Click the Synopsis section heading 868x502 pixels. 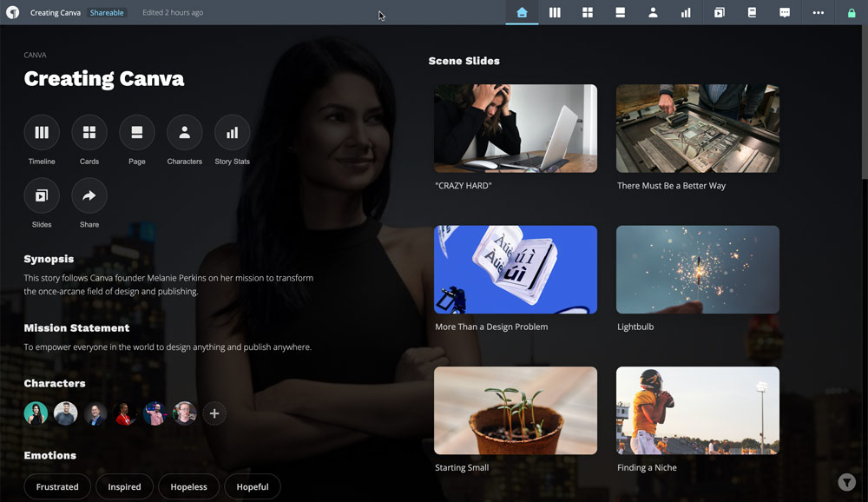click(x=49, y=259)
